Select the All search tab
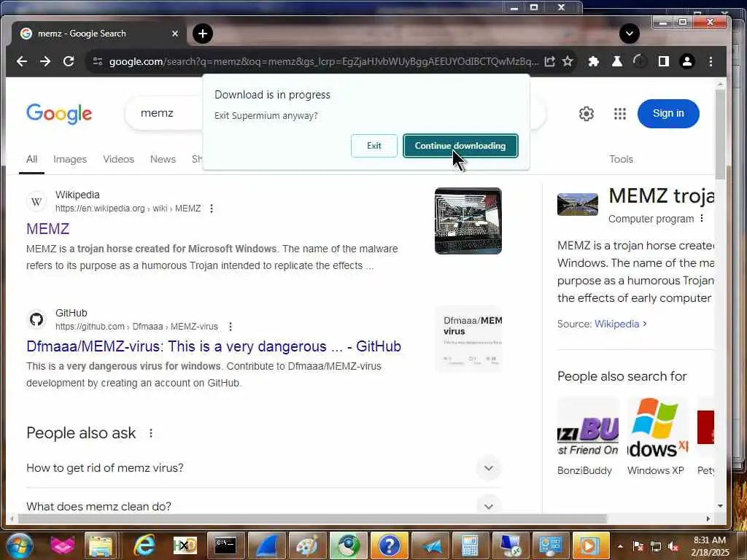 (32, 159)
